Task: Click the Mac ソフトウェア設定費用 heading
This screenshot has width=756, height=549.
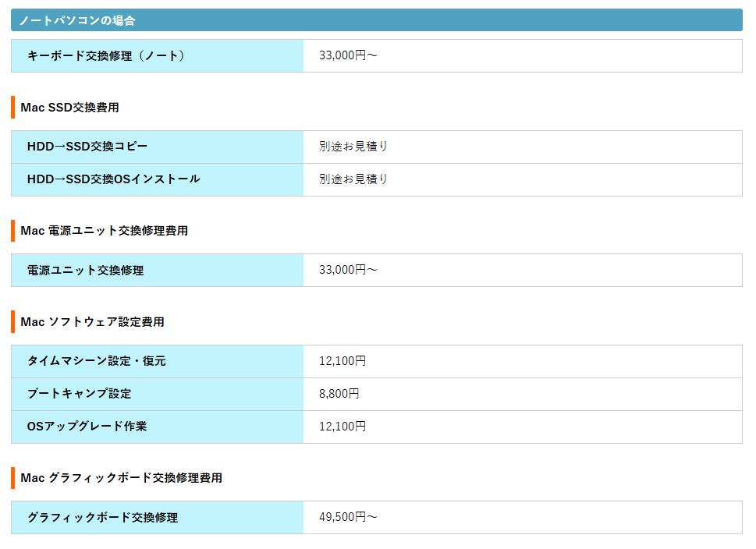Action: (x=93, y=322)
